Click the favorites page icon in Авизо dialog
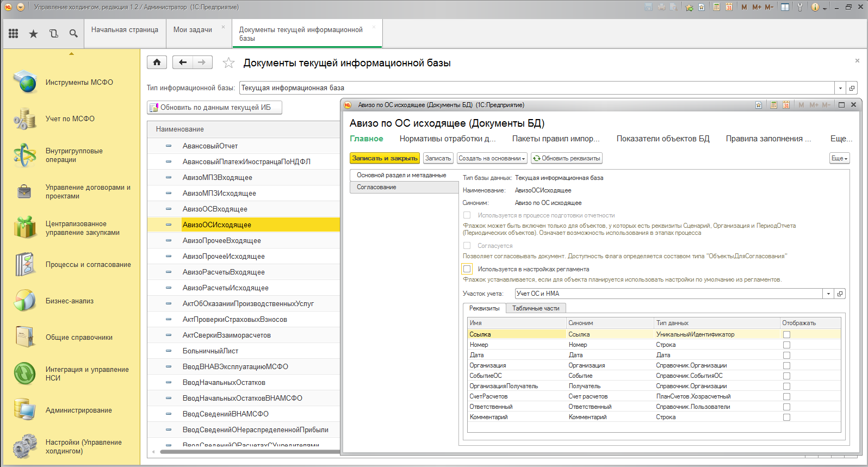The image size is (868, 467). pyautogui.click(x=759, y=105)
